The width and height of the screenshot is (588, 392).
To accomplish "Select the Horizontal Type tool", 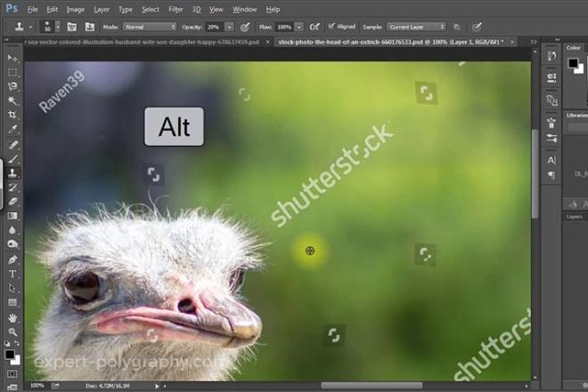I will 12,274.
